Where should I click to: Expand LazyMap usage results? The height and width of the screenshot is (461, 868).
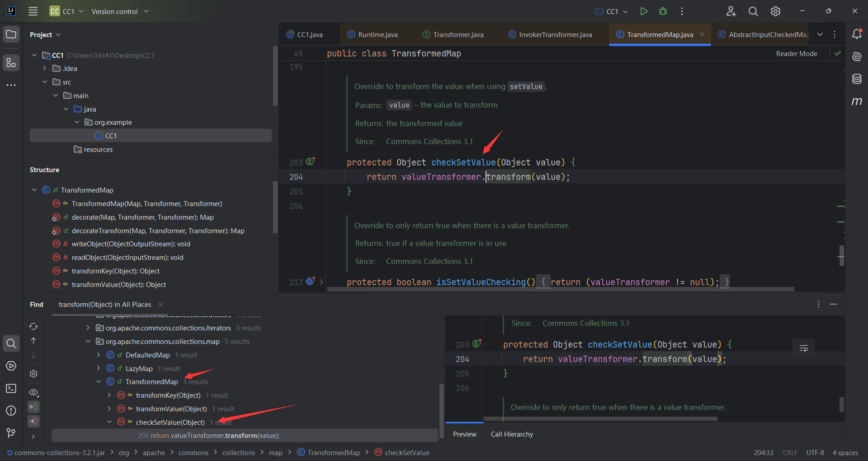99,368
